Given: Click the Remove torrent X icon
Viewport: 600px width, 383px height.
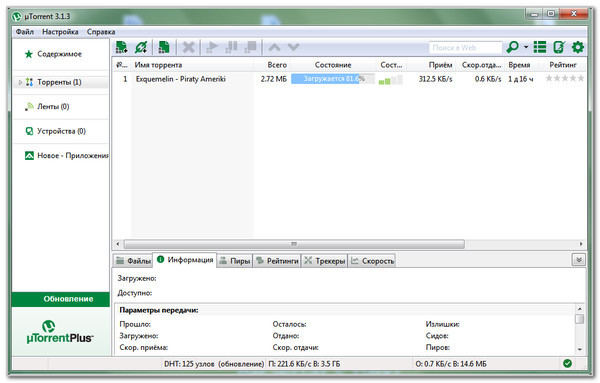Looking at the screenshot, I should [x=188, y=47].
